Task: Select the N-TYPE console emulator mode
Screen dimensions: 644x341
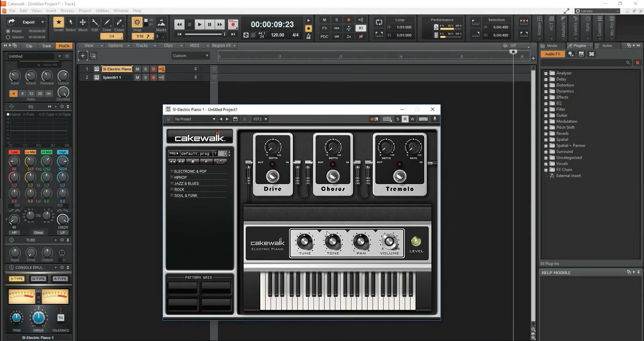Action: [x=39, y=279]
